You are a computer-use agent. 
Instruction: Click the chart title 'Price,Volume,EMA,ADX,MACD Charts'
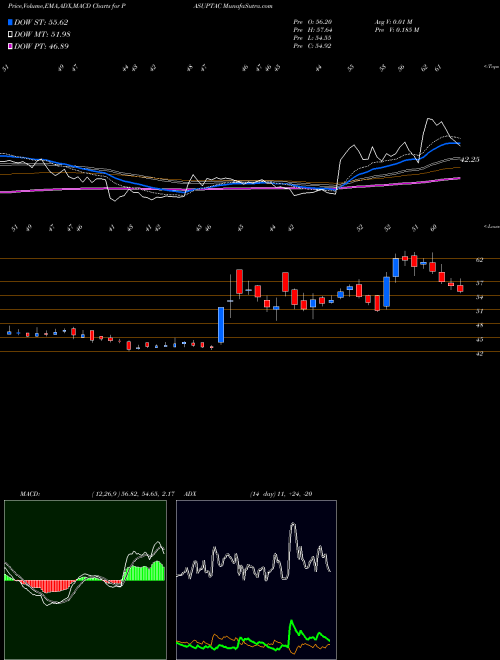pyautogui.click(x=61, y=6)
